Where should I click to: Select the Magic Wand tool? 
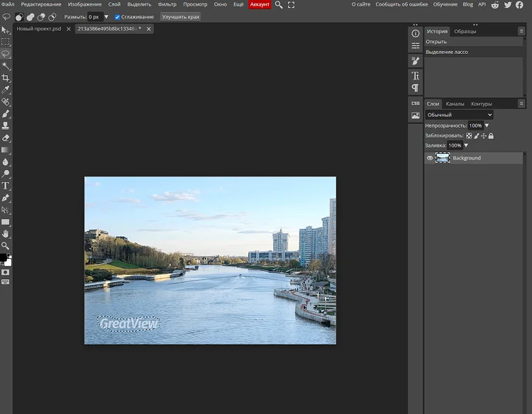6,66
